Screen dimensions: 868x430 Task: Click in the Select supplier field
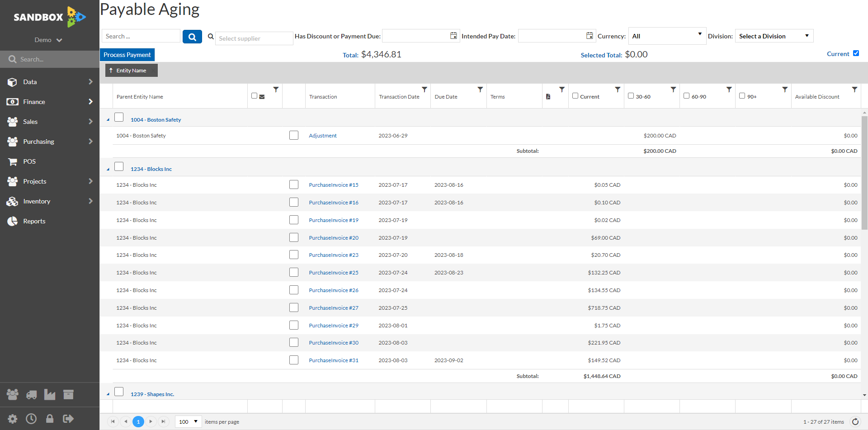point(254,38)
